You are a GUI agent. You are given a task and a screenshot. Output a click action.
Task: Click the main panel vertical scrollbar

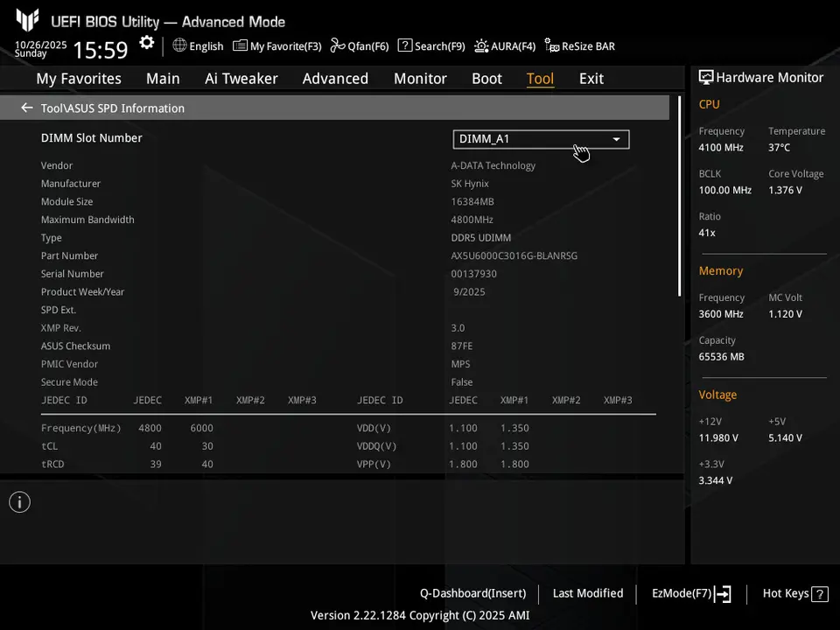point(679,196)
